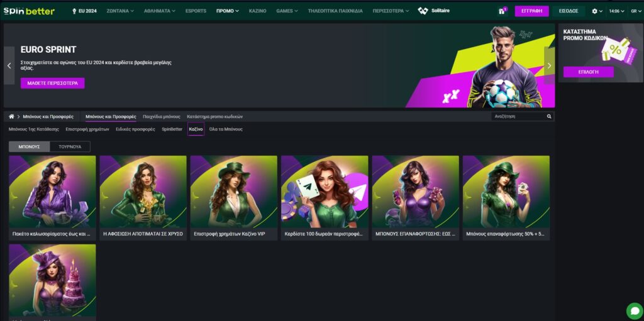This screenshot has width=644, height=321.
Task: Open the green live chat bubble
Action: 635,311
